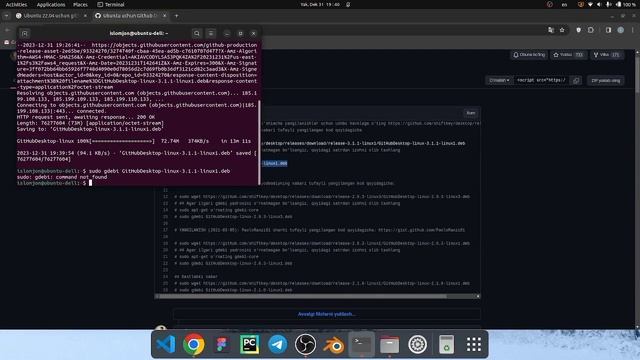
Task: Expand the embed type dropdown on the gist
Action: 499,80
